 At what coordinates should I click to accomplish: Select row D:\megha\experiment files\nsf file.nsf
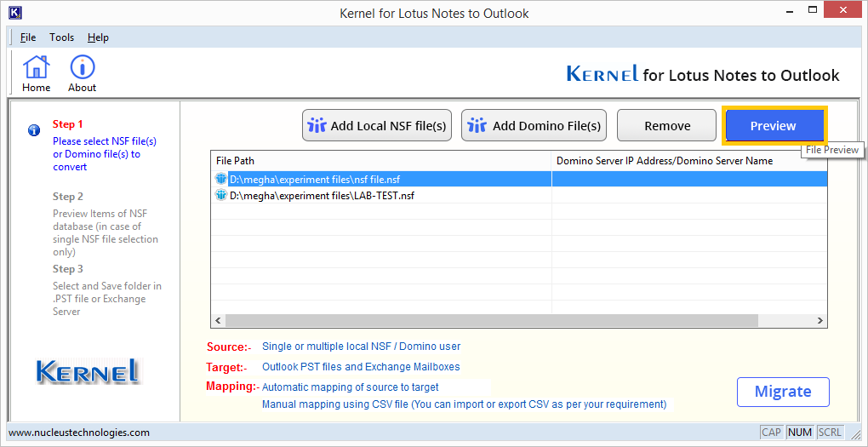[x=519, y=179]
